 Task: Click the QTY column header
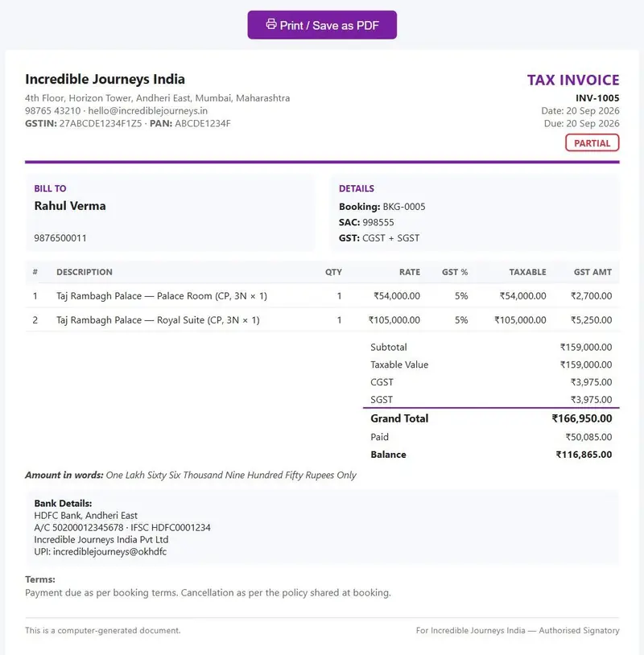pyautogui.click(x=333, y=272)
